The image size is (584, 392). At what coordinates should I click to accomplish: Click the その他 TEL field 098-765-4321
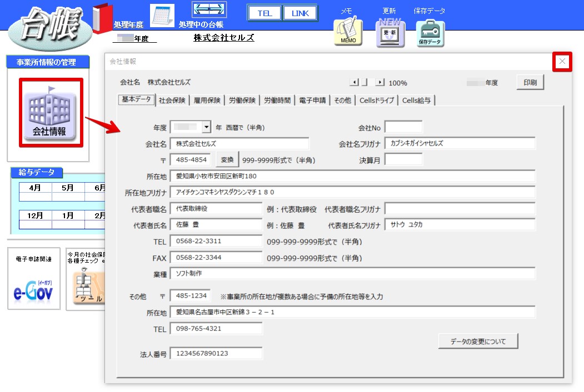pos(216,328)
